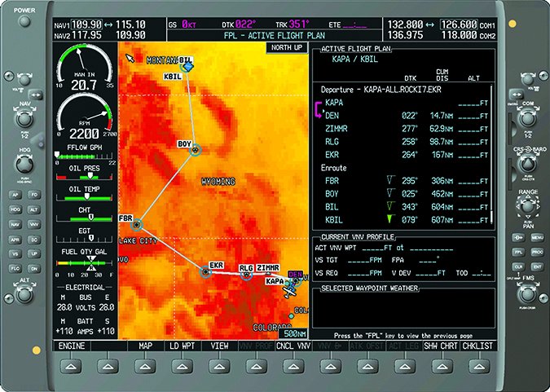Select the MAP softkey label
The height and width of the screenshot is (392, 550).
click(145, 346)
